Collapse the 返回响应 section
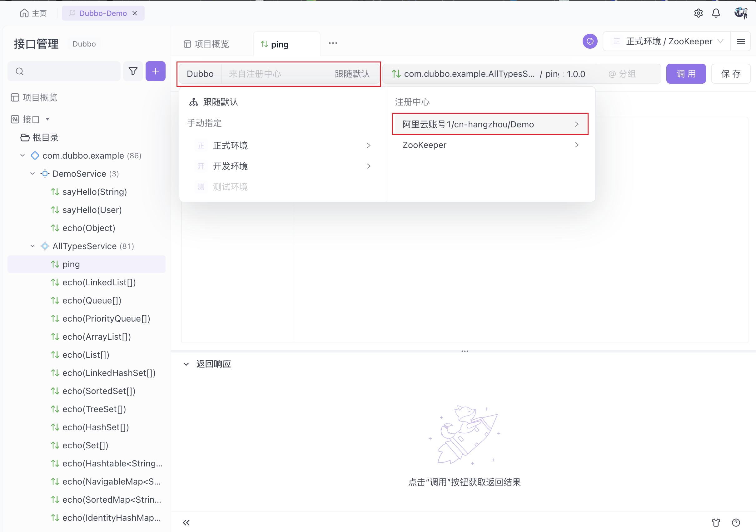 pyautogui.click(x=186, y=364)
